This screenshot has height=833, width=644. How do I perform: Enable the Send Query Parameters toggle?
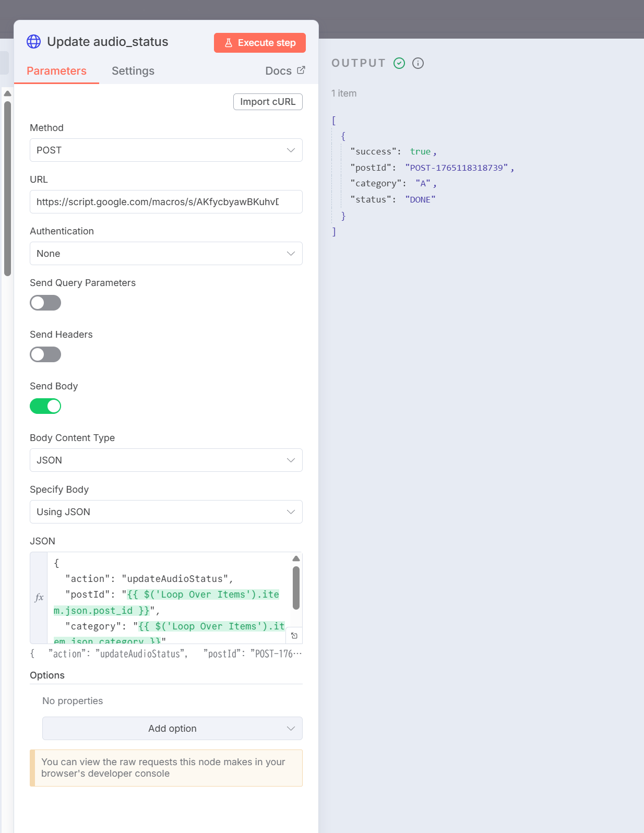pyautogui.click(x=45, y=303)
